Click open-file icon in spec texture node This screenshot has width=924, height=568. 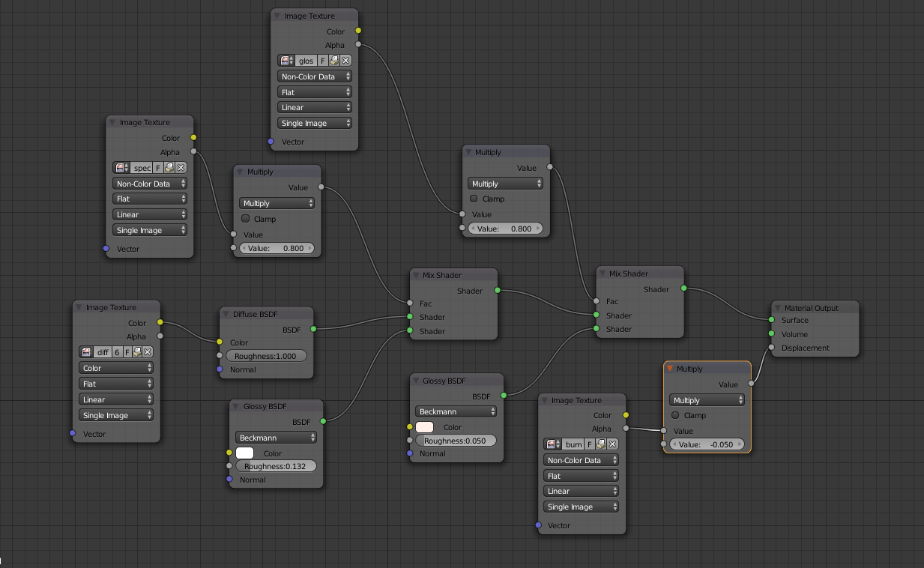(x=169, y=168)
